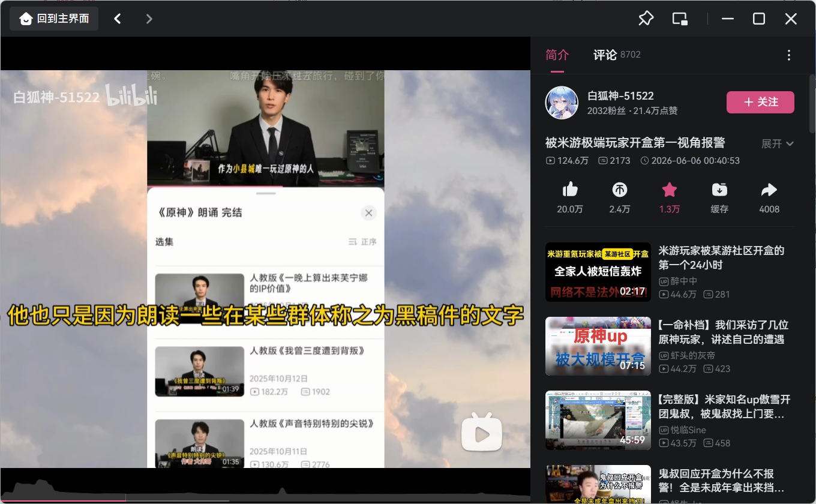Open recommended video 米游玩家被某游社区开盒的第一个24小时
Image resolution: width=816 pixels, height=504 pixels.
click(721, 257)
